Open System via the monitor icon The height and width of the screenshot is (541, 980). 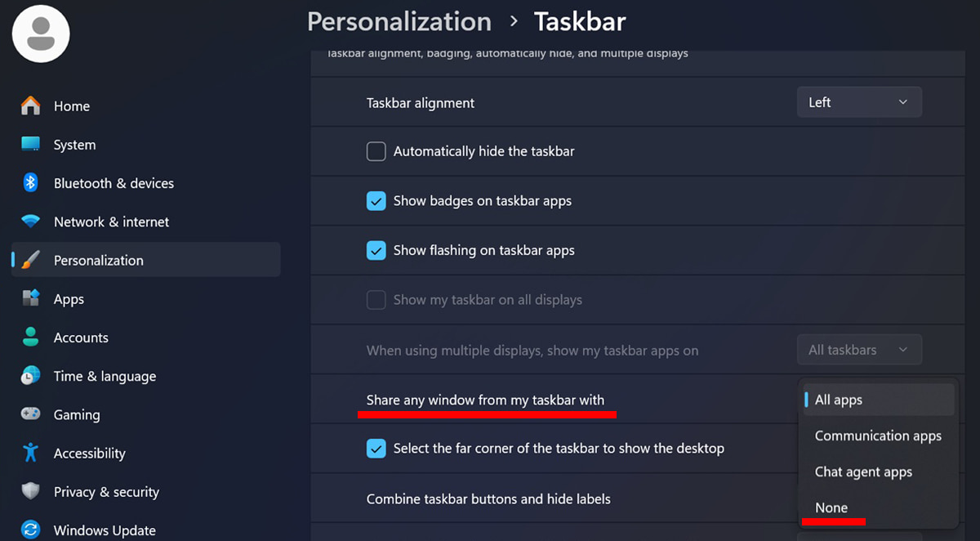(x=31, y=145)
